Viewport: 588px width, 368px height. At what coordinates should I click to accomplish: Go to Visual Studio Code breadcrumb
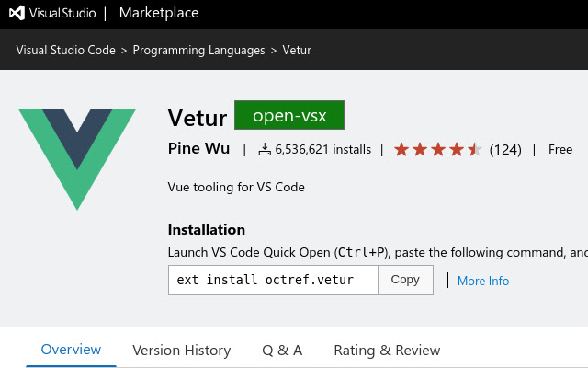click(x=65, y=50)
